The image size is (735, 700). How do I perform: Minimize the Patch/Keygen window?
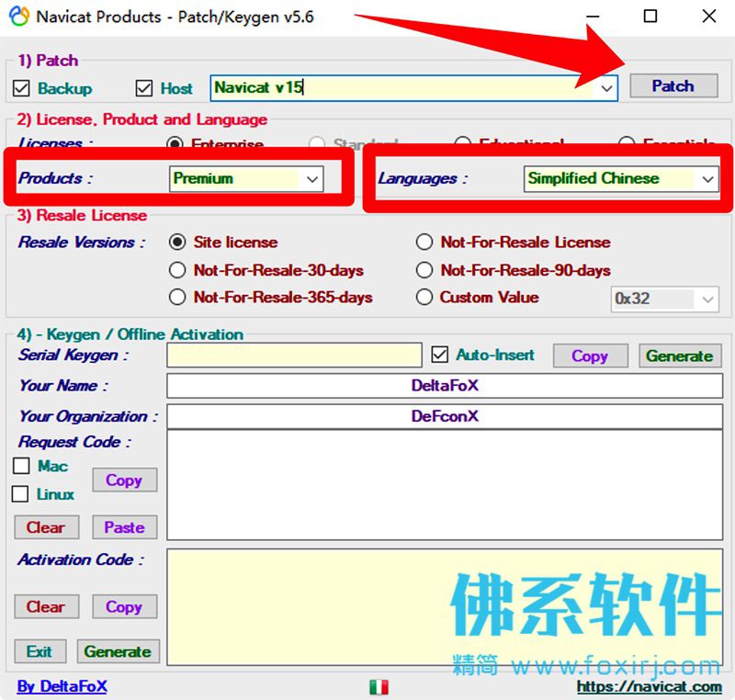coord(593,17)
